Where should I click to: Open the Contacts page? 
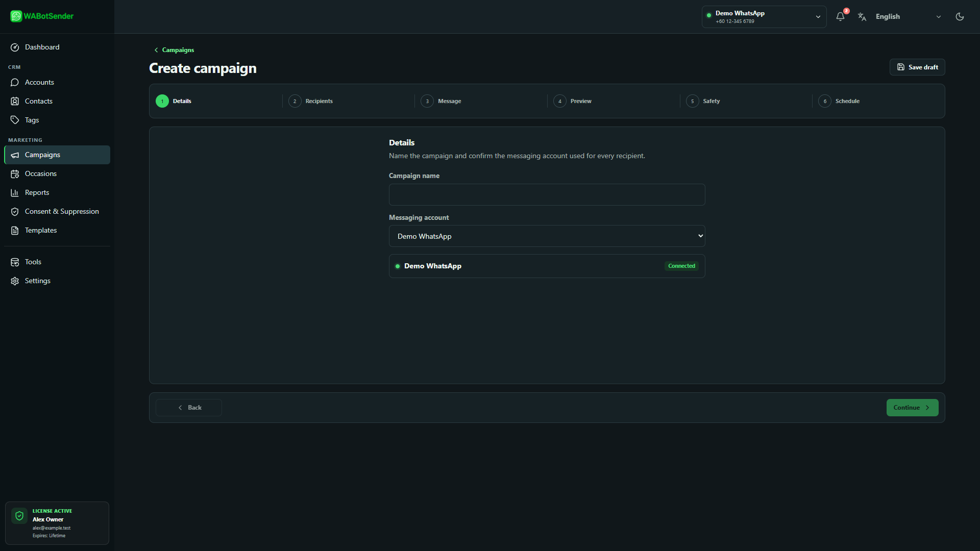[x=57, y=101]
